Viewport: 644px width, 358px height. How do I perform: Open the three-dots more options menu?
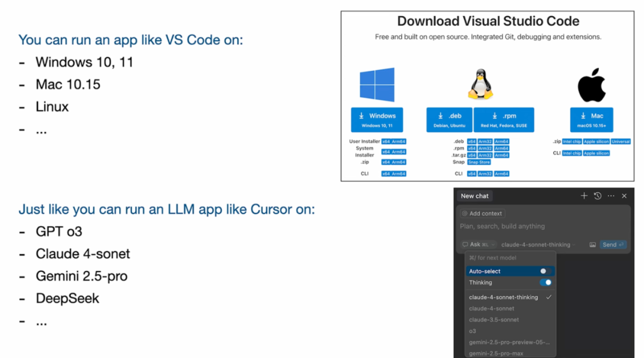tap(611, 196)
